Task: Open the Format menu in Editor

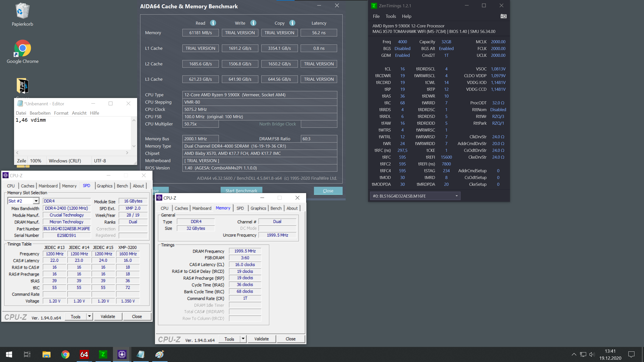Action: pyautogui.click(x=61, y=113)
